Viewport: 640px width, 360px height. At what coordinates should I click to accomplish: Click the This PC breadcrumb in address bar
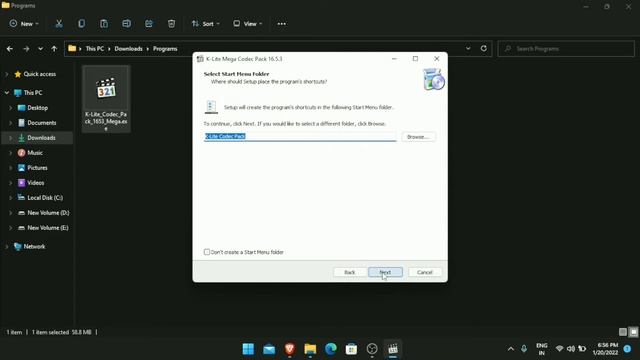point(95,49)
